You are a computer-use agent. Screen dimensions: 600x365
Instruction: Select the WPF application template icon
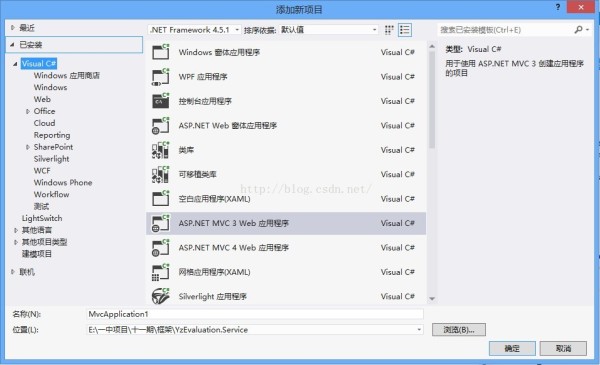tap(160, 77)
